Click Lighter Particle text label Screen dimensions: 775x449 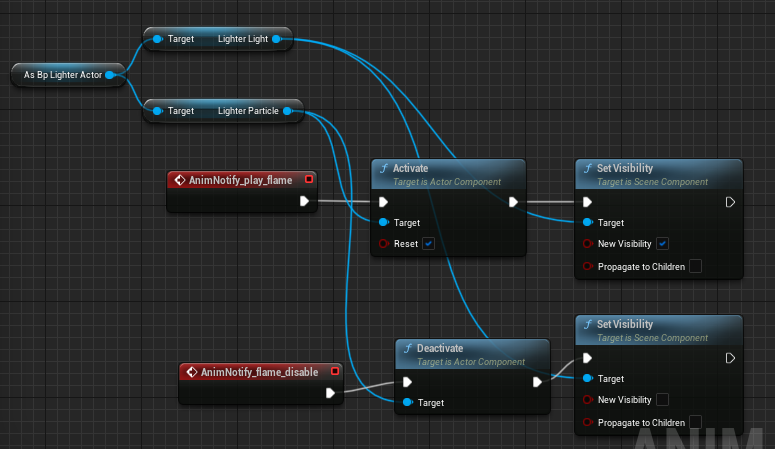[x=248, y=111]
